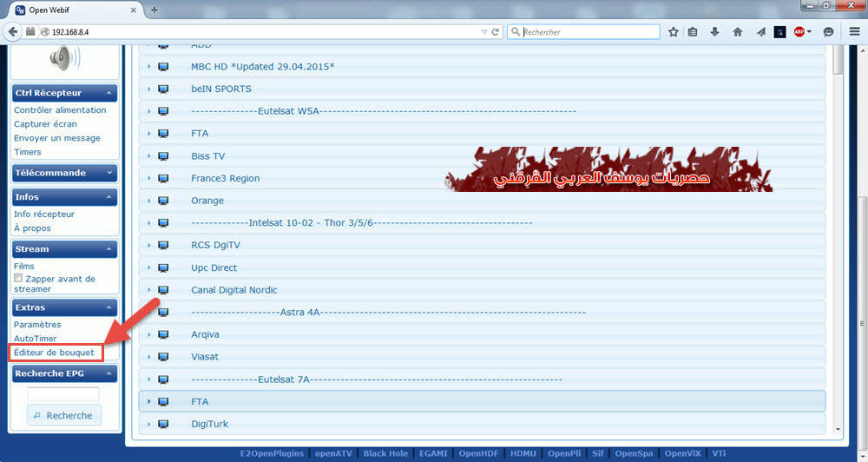Open À propos link
The width and height of the screenshot is (868, 462).
coord(32,228)
